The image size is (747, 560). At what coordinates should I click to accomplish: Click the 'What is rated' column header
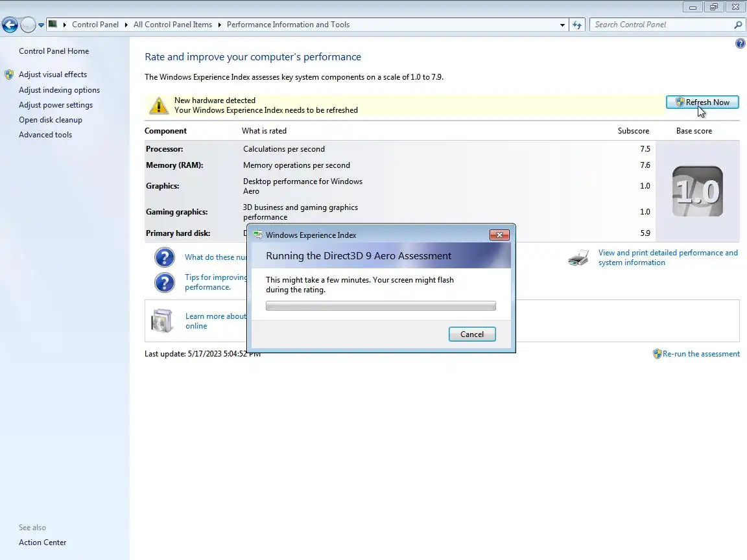tap(264, 131)
